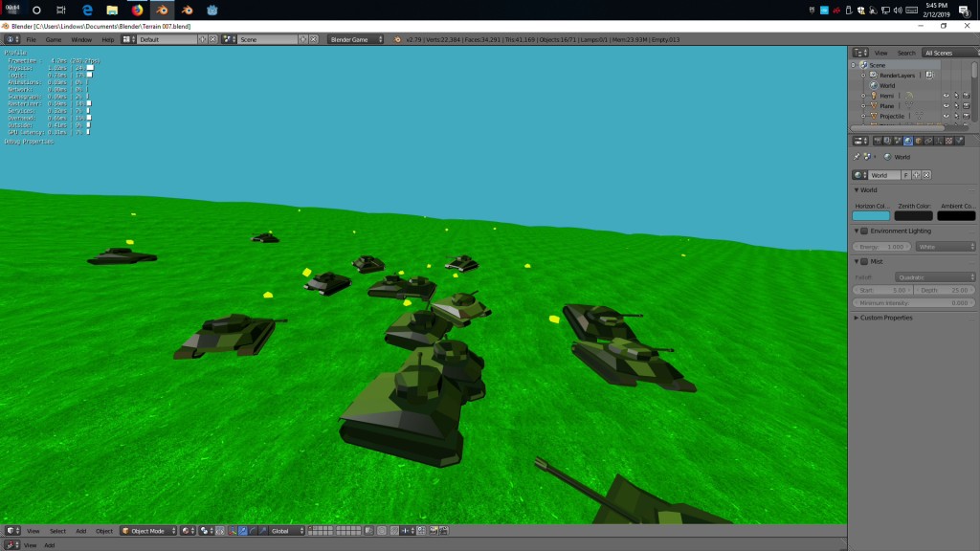Select the World properties tab globe icon
Viewport: 980px width, 551px height.
pyautogui.click(x=907, y=141)
